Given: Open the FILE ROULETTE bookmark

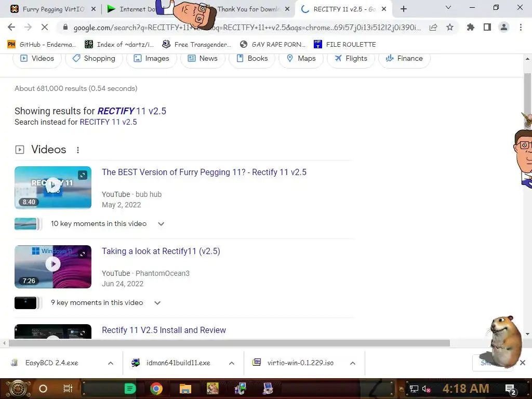Looking at the screenshot, I should [x=345, y=45].
